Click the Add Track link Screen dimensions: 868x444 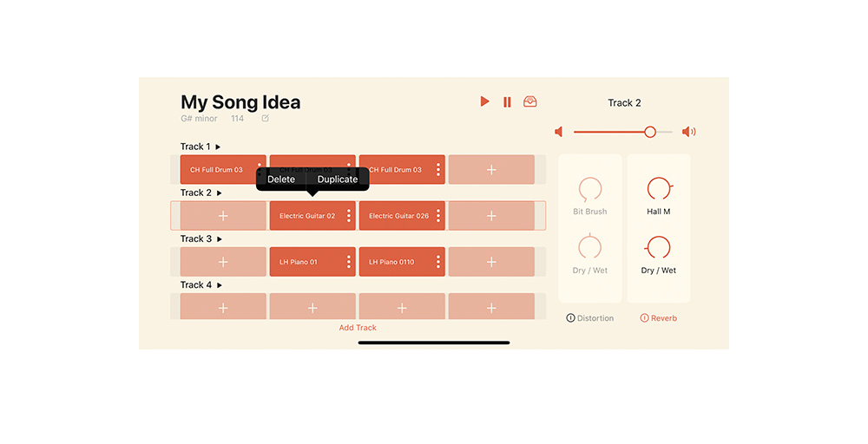click(x=358, y=328)
